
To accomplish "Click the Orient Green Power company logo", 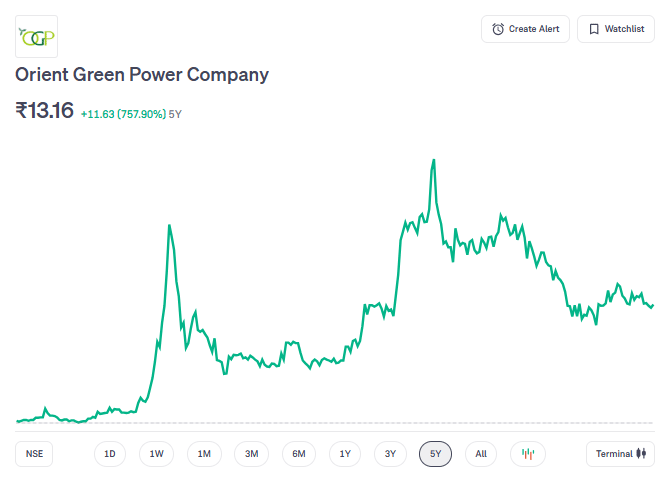I will [x=37, y=36].
